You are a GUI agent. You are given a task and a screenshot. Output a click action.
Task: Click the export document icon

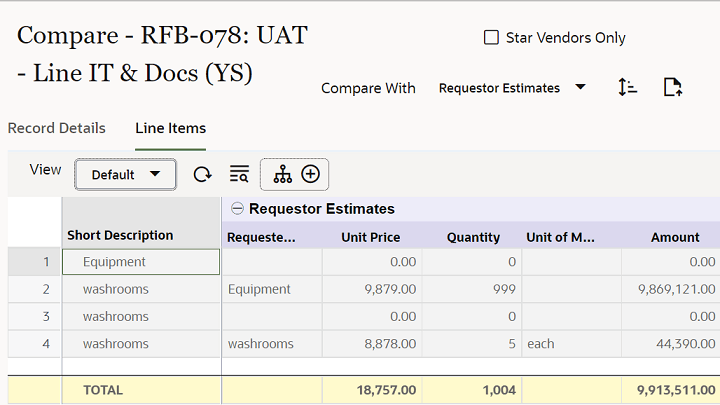click(x=673, y=87)
